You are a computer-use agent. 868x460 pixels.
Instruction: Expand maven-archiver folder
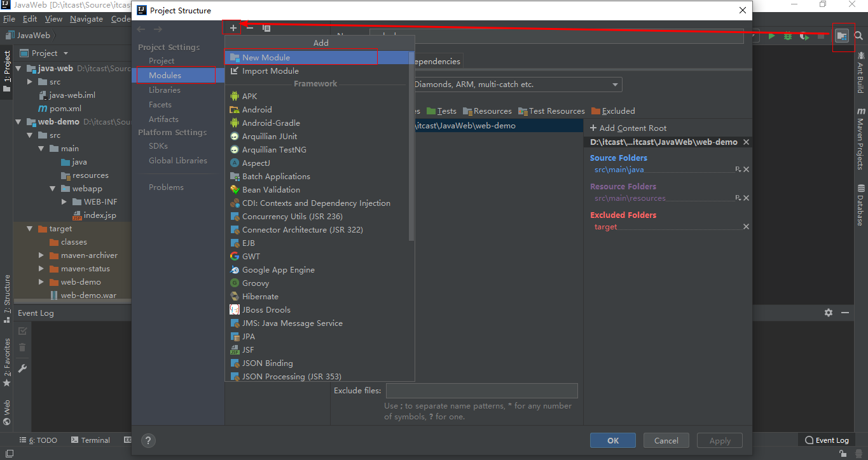[41, 255]
